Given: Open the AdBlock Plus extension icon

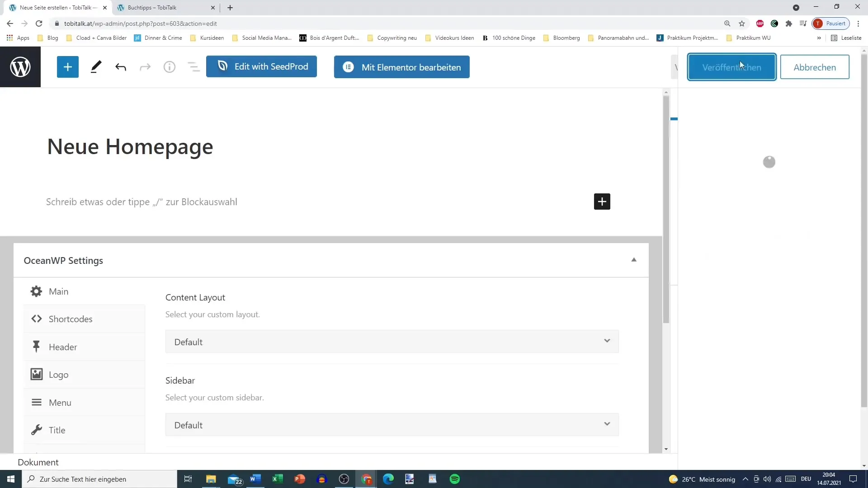Looking at the screenshot, I should [x=760, y=23].
